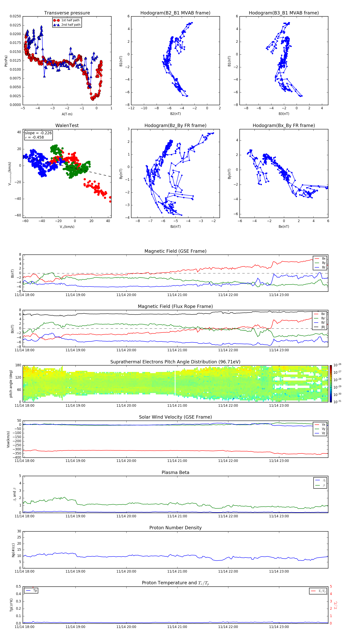Viewport: 351px width, 644px height.
Task: Select |B| in the Flux Rope legend
Action: (x=320, y=327)
